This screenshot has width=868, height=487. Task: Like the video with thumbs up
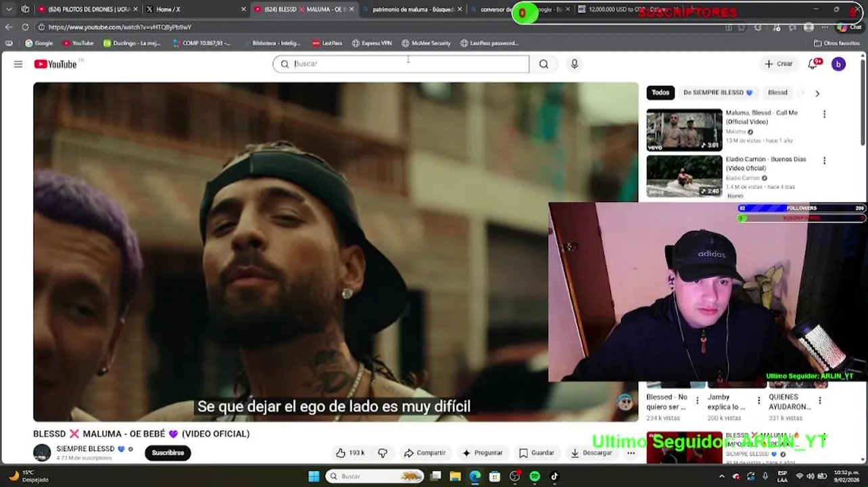point(350,453)
